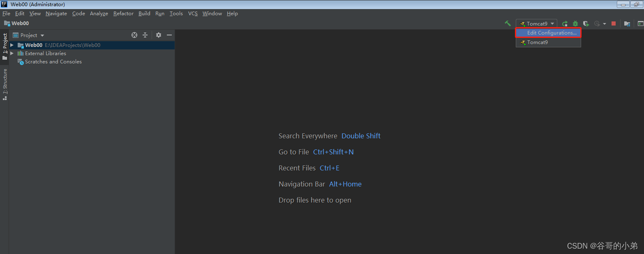Choose Edit Configurations... from the dropdown
The image size is (644, 254).
point(548,33)
